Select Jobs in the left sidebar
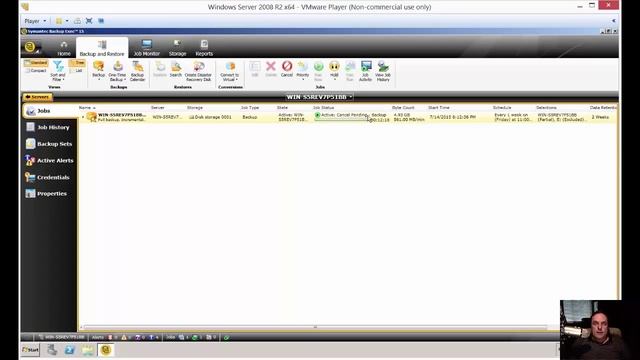 point(50,111)
